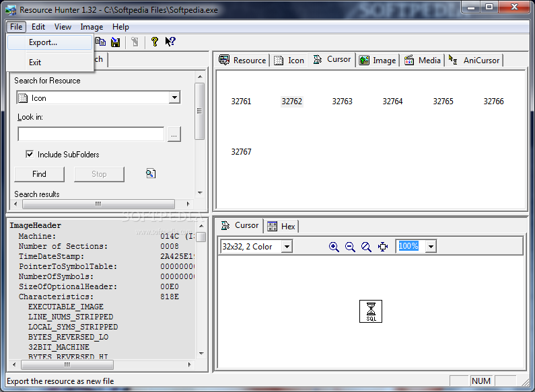Viewport: 535px width, 392px height.
Task: Select cursor resource 32766
Action: [493, 102]
